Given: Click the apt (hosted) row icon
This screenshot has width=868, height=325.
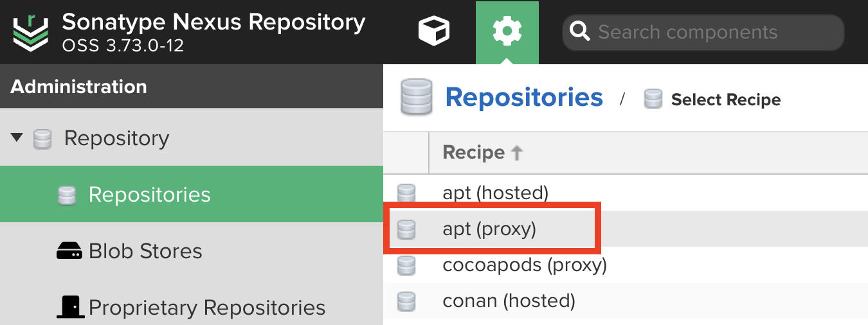Looking at the screenshot, I should pos(406,193).
